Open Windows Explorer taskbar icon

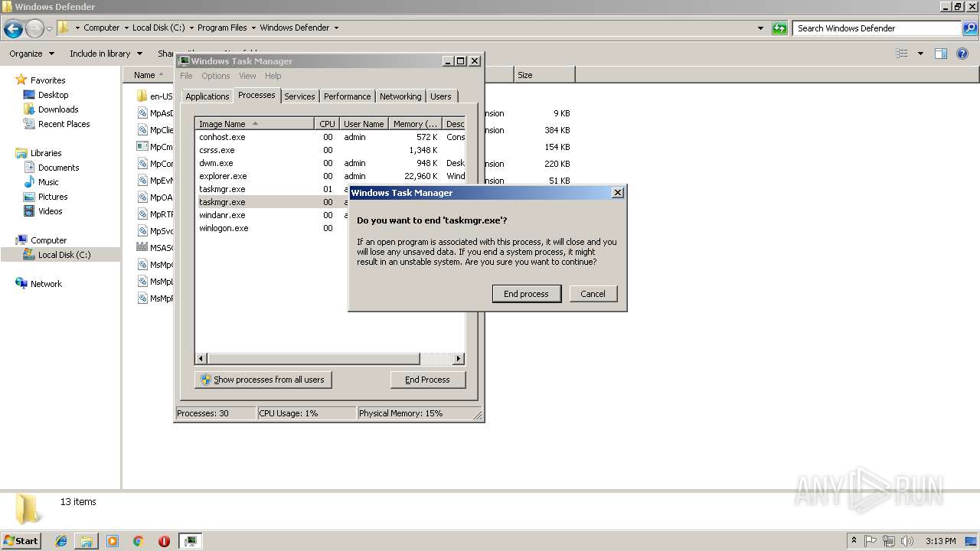(x=87, y=541)
